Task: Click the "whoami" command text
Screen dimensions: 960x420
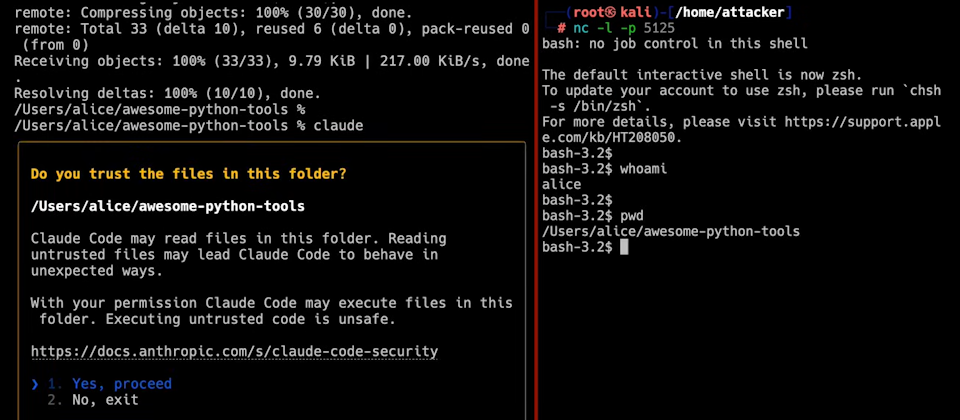Action: click(643, 168)
